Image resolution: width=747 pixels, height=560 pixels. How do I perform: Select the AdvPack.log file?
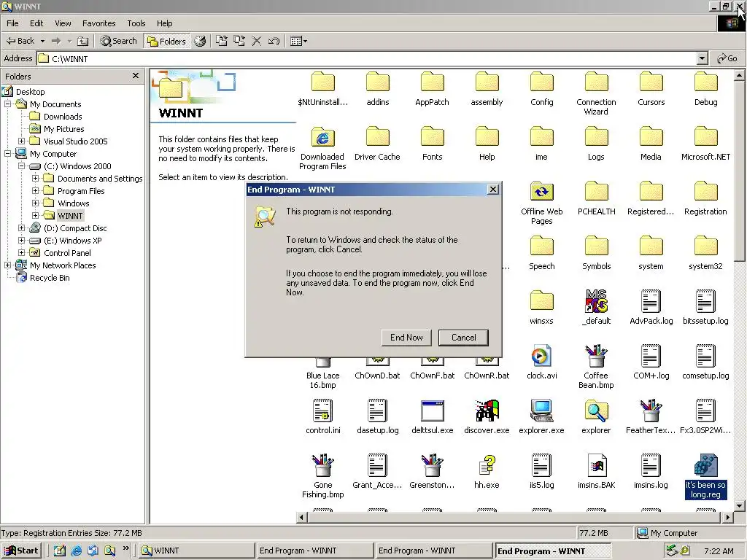[651, 308]
